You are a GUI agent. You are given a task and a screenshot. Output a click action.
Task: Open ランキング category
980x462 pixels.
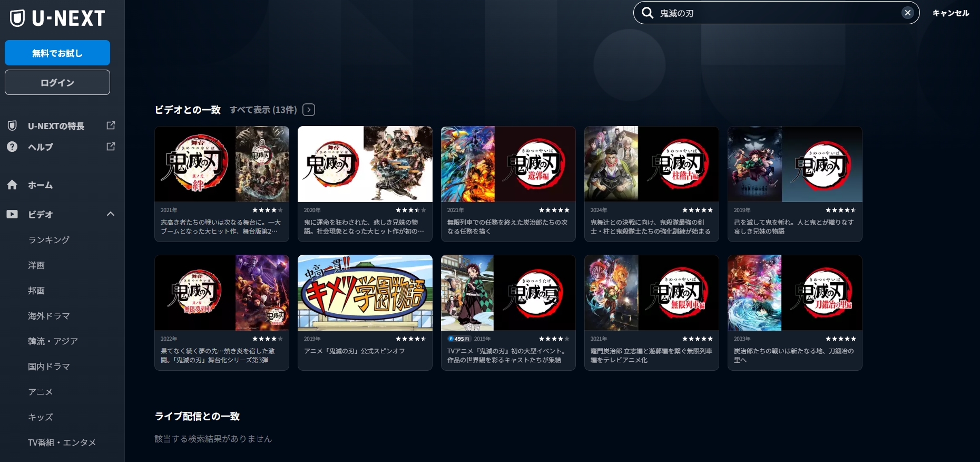[x=49, y=240]
